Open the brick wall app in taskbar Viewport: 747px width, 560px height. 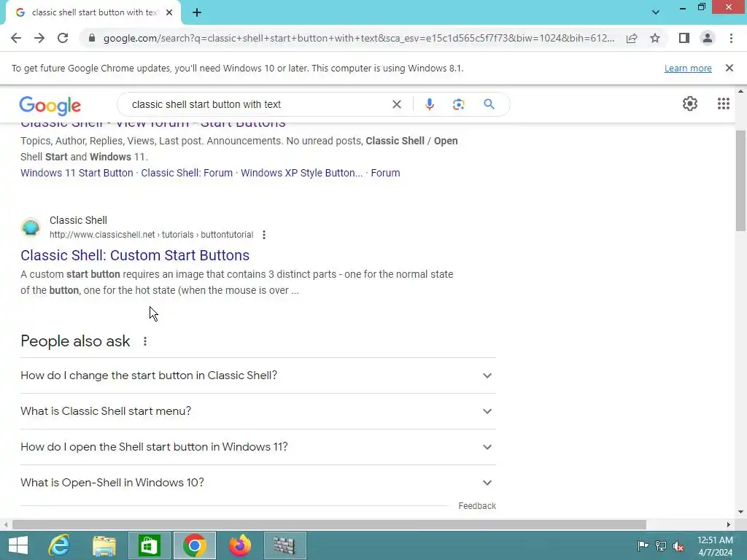(285, 545)
